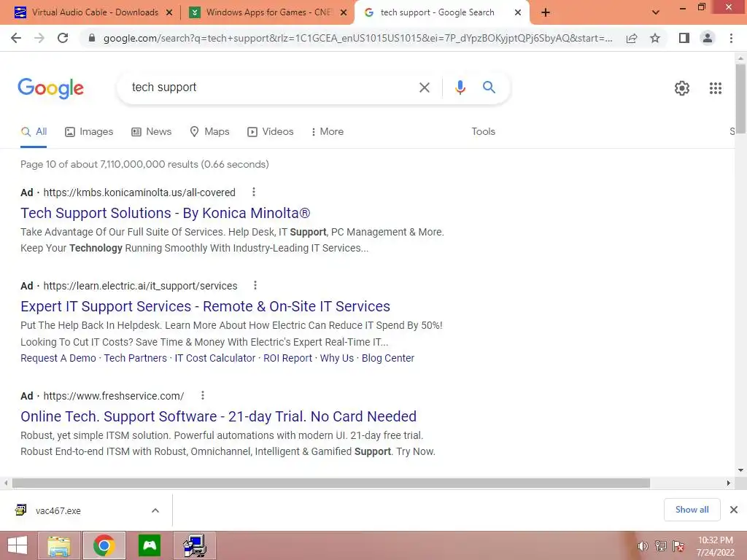This screenshot has height=560, width=747.
Task: Share this page from the address bar
Action: [x=632, y=38]
